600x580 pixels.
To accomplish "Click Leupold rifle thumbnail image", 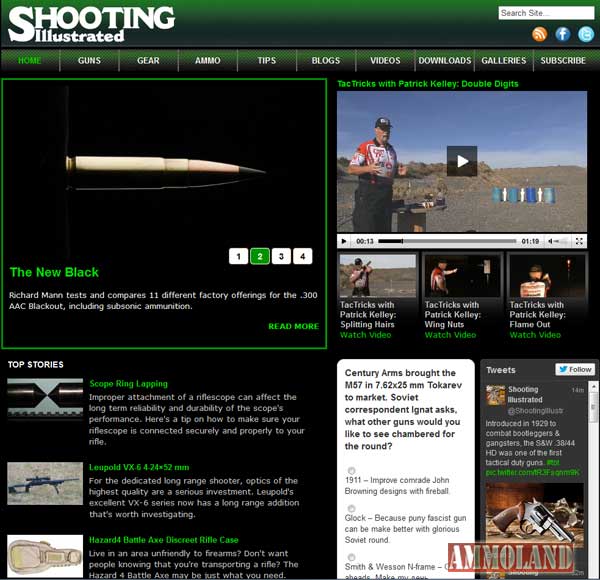I will [x=45, y=483].
